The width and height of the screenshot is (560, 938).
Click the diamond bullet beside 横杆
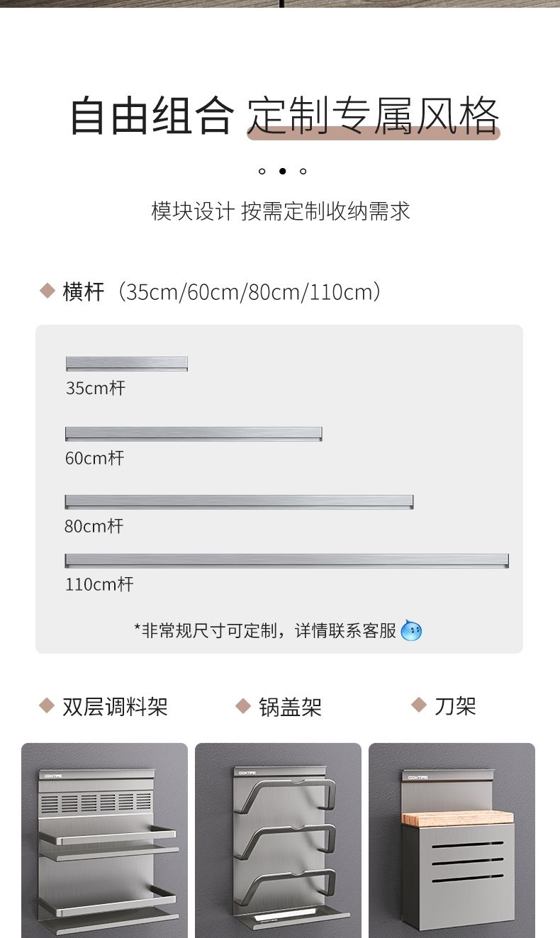pos(47,291)
